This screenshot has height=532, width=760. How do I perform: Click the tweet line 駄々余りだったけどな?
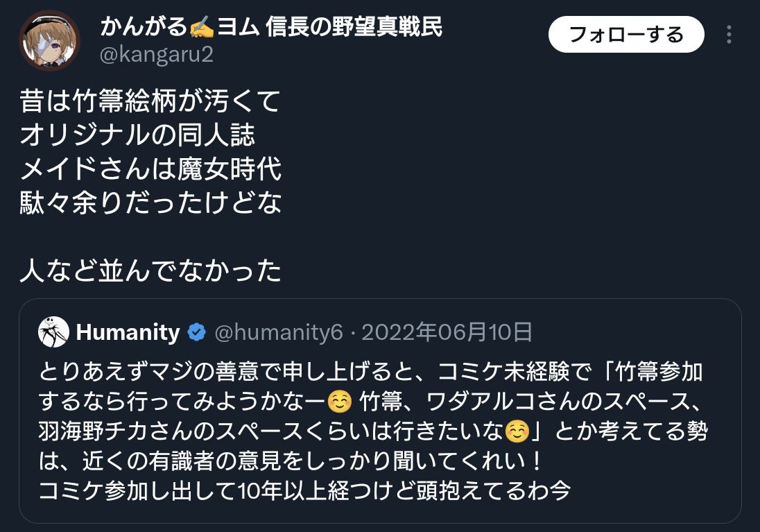(150, 204)
